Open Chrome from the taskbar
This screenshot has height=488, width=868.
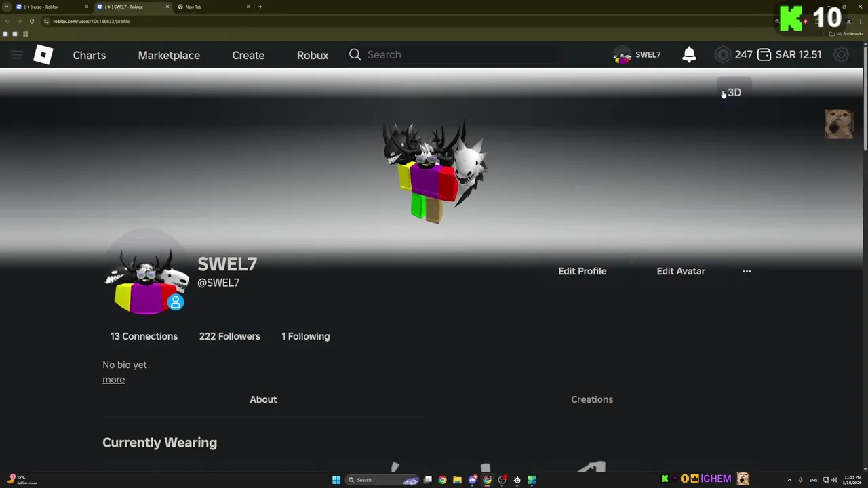(x=442, y=480)
